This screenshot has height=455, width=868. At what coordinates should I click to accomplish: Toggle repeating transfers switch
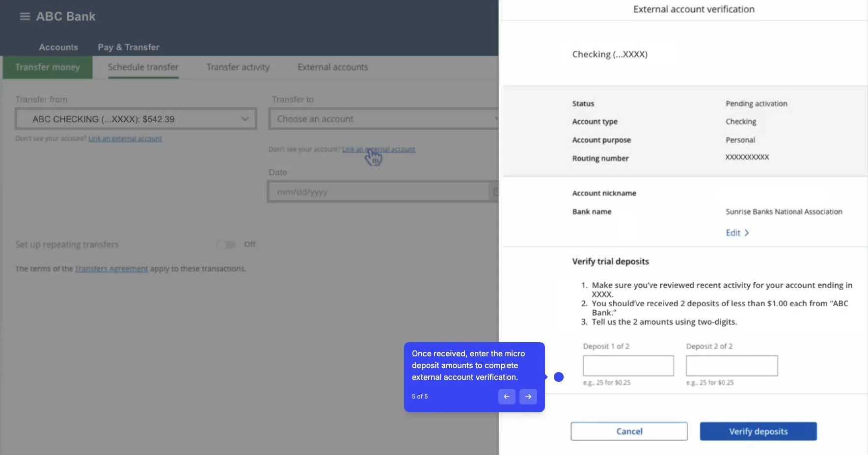(x=226, y=244)
